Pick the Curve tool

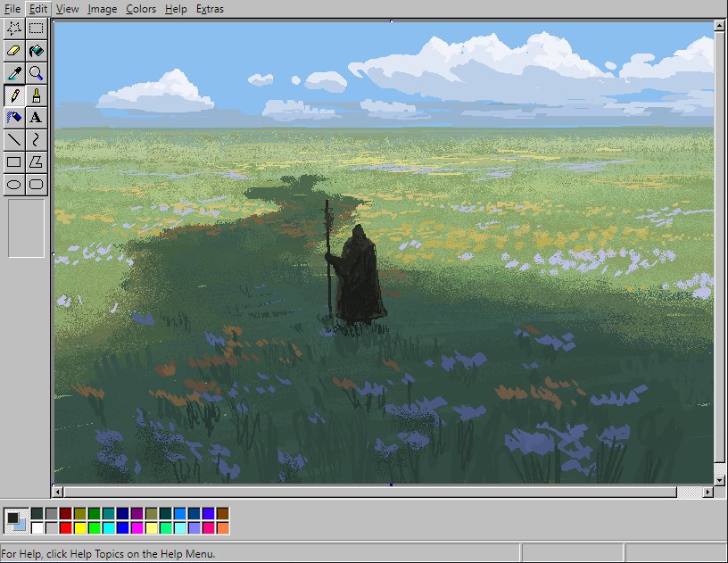[x=36, y=140]
